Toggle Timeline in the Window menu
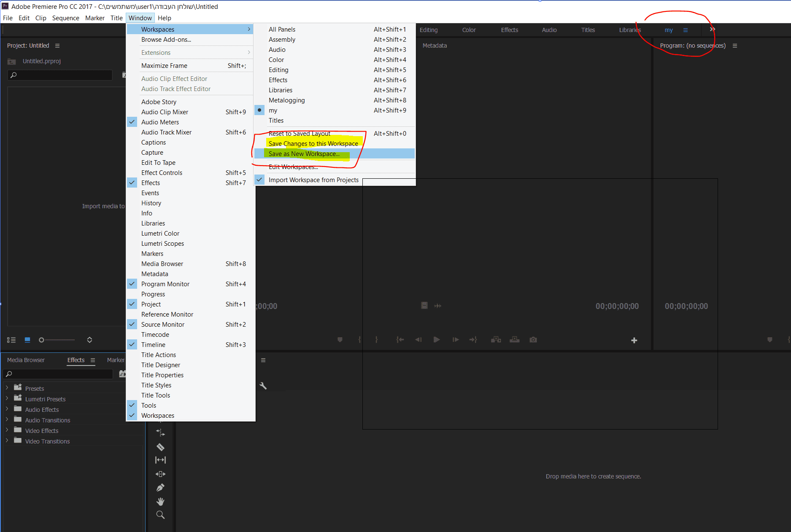791x532 pixels. pos(191,345)
